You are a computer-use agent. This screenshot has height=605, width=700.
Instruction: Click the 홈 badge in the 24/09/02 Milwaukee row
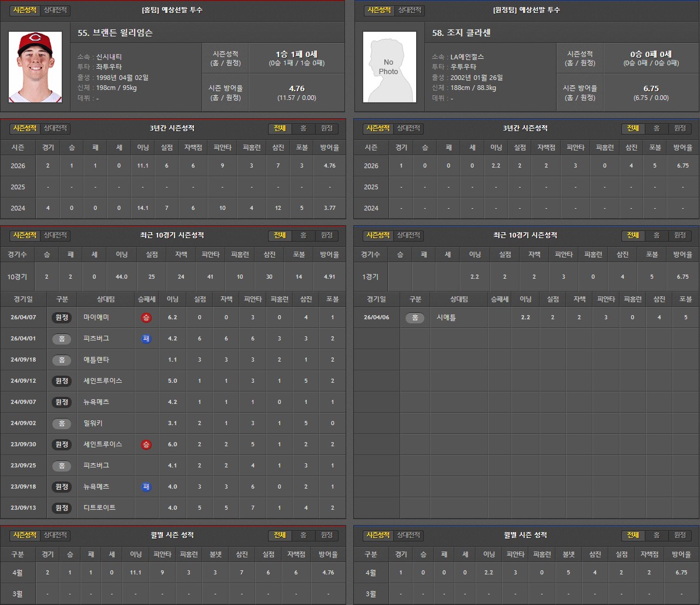[62, 423]
